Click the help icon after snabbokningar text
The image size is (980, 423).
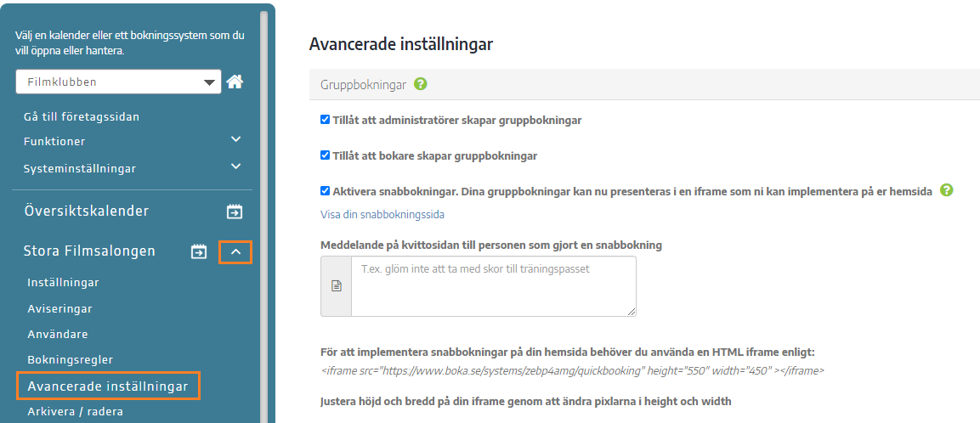click(x=946, y=190)
